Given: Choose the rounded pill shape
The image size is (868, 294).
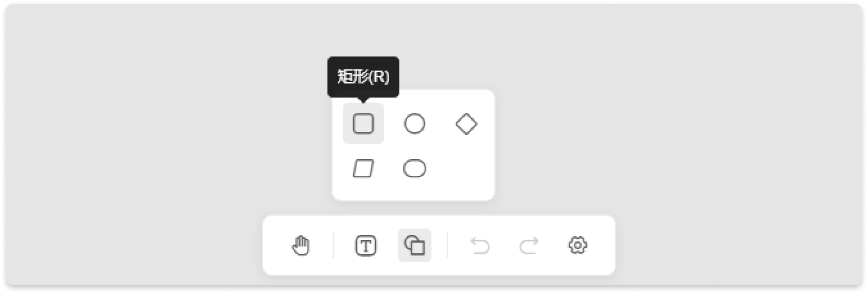Looking at the screenshot, I should click(415, 169).
